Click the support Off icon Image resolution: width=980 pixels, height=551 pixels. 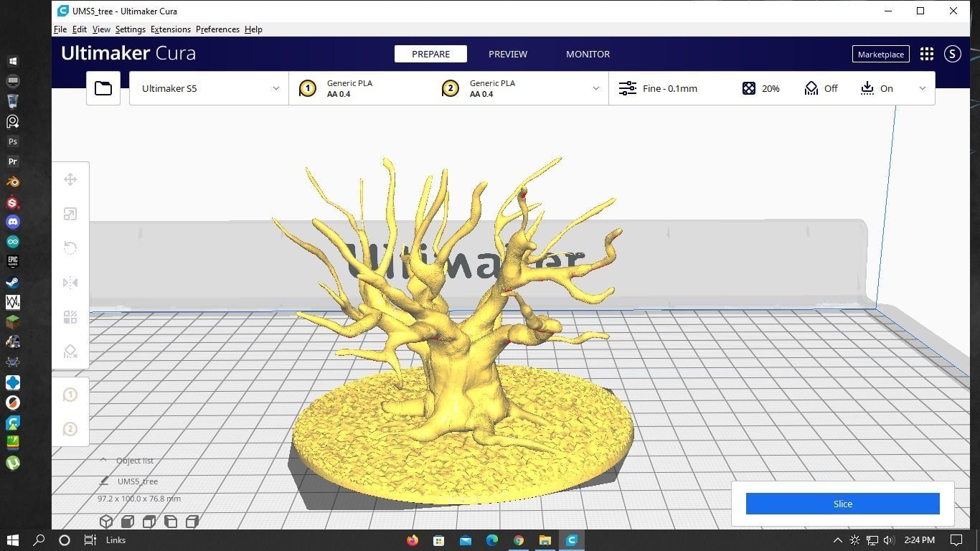pos(811,88)
